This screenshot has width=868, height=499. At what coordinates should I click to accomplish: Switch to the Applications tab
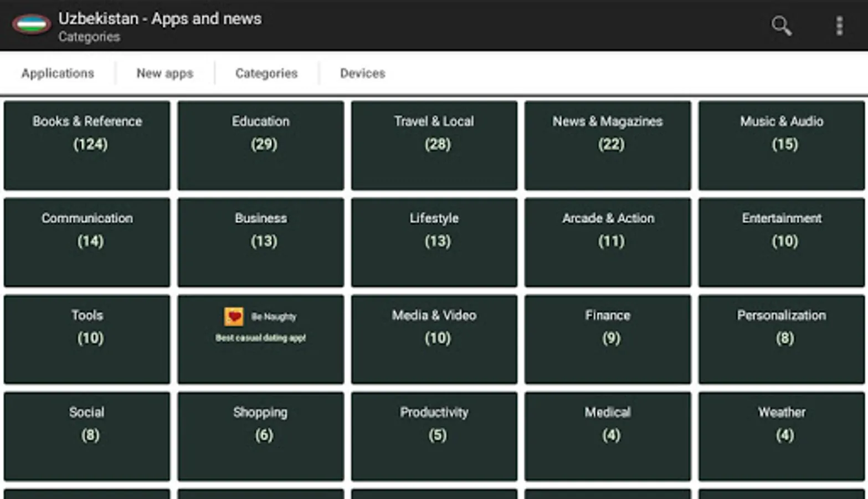pos(58,73)
